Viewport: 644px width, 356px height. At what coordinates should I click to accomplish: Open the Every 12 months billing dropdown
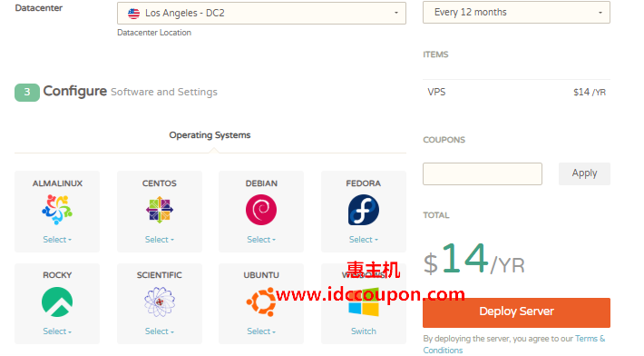(x=516, y=13)
